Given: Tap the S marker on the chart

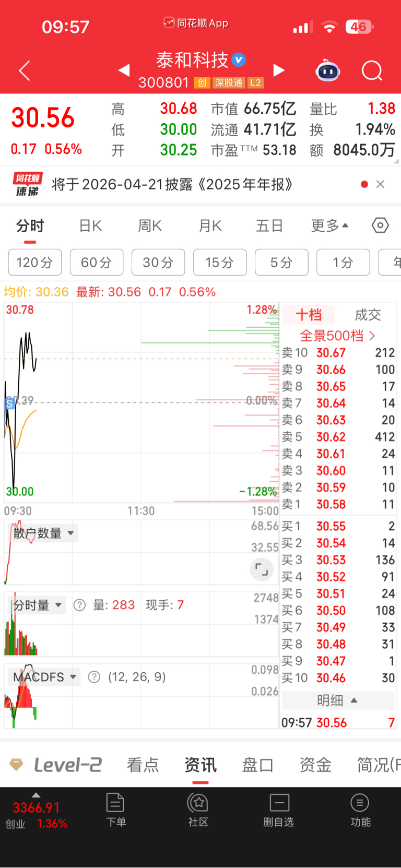Looking at the screenshot, I should coord(9,403).
